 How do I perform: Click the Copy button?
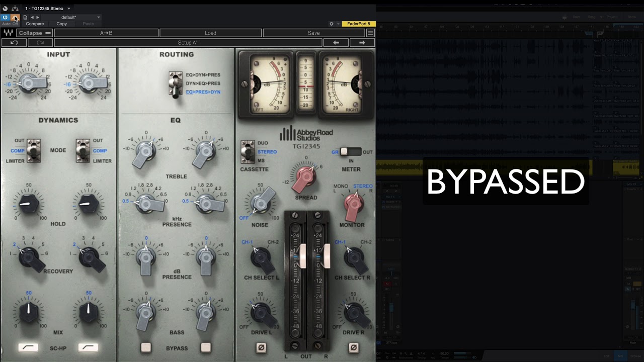click(x=62, y=24)
